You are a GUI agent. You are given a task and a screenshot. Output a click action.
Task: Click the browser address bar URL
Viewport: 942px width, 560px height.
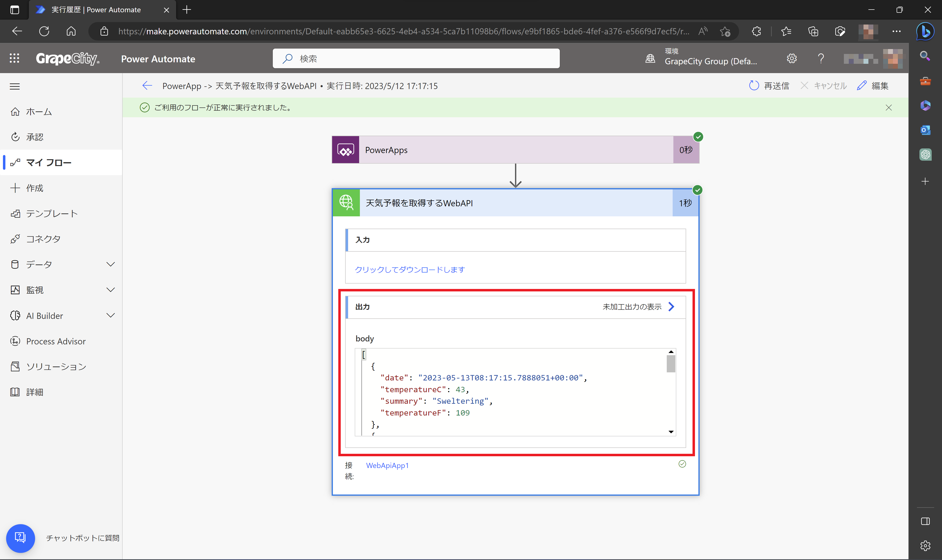pos(404,31)
